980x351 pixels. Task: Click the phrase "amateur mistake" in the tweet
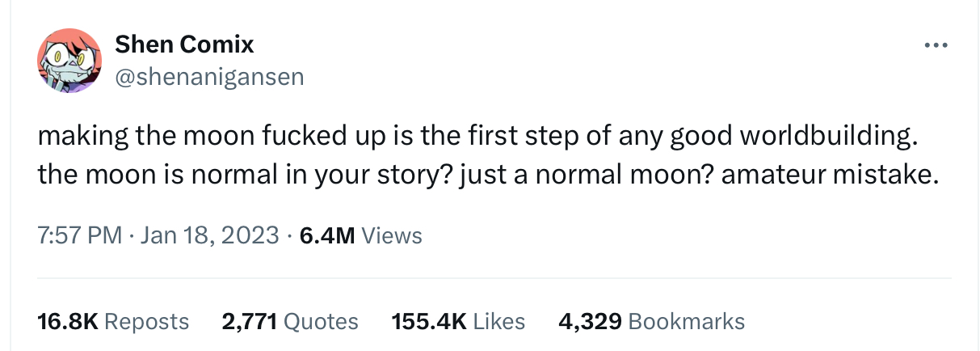(x=830, y=174)
